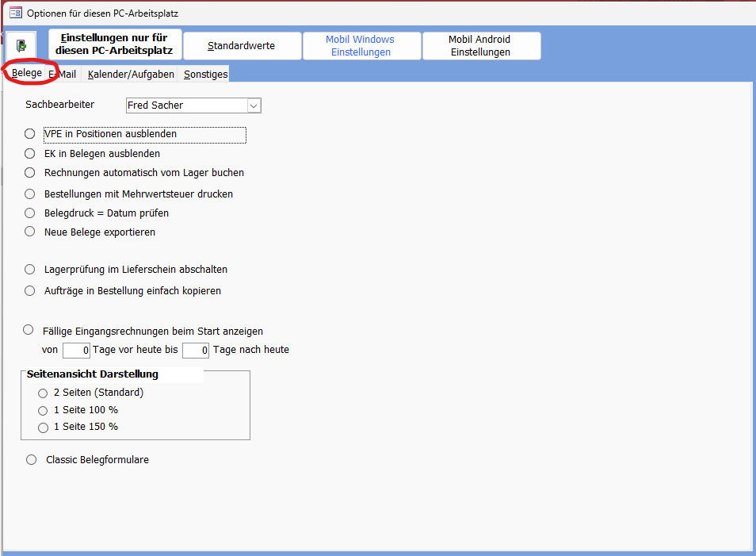Image resolution: width=756 pixels, height=556 pixels.
Task: Toggle EK in Belegen ausblenden option
Action: tap(30, 153)
